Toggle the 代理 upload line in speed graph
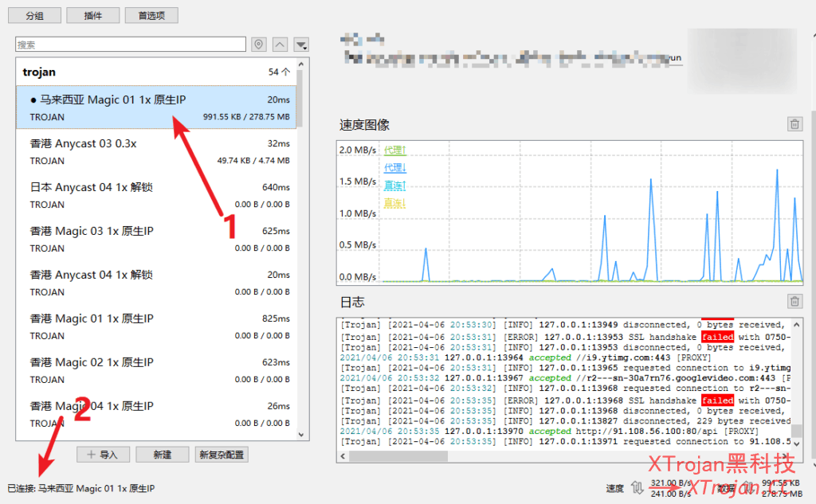 394,150
